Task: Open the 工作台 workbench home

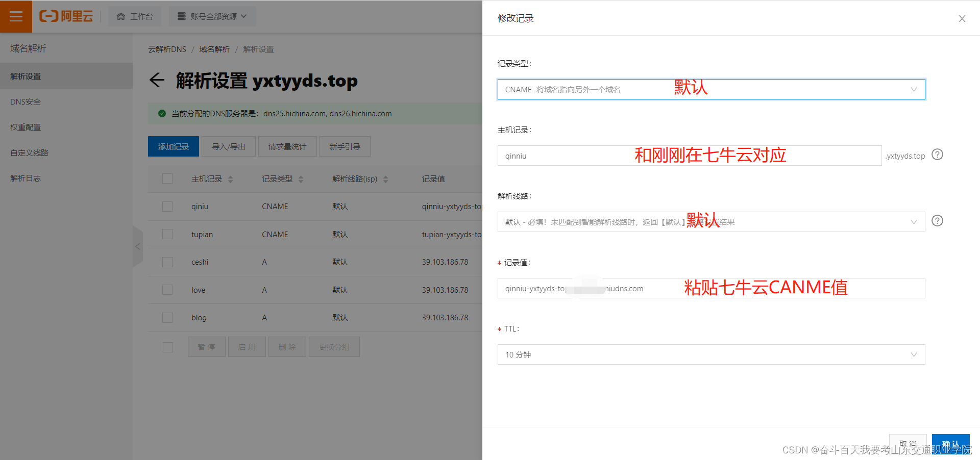Action: pyautogui.click(x=135, y=16)
